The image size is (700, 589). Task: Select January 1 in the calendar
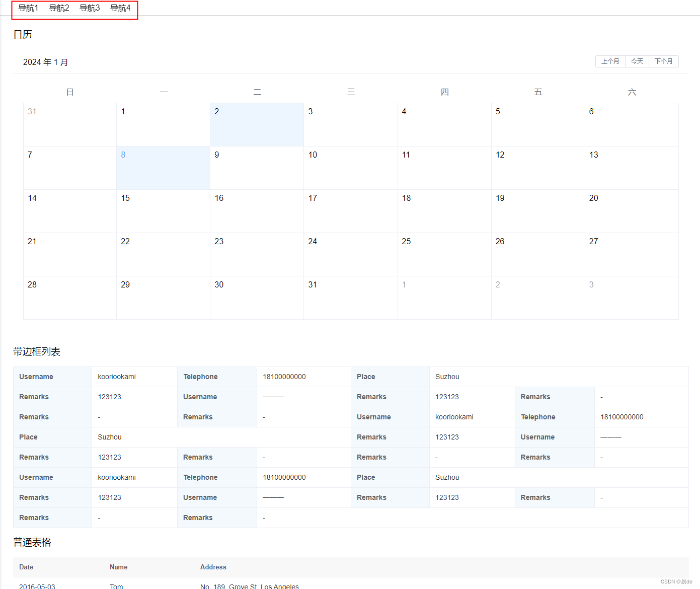(163, 125)
